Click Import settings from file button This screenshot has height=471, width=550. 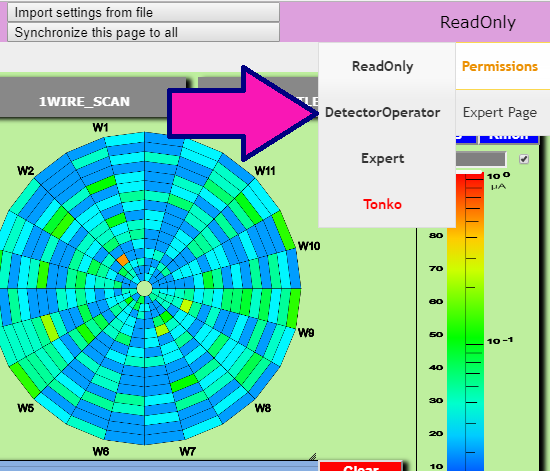143,13
